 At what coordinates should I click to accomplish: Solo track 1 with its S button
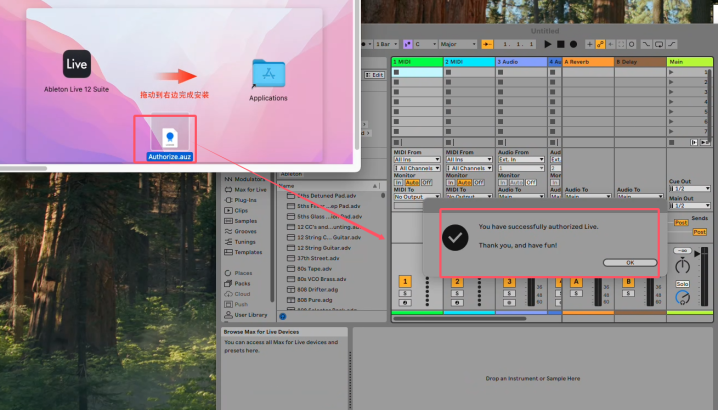(x=405, y=293)
